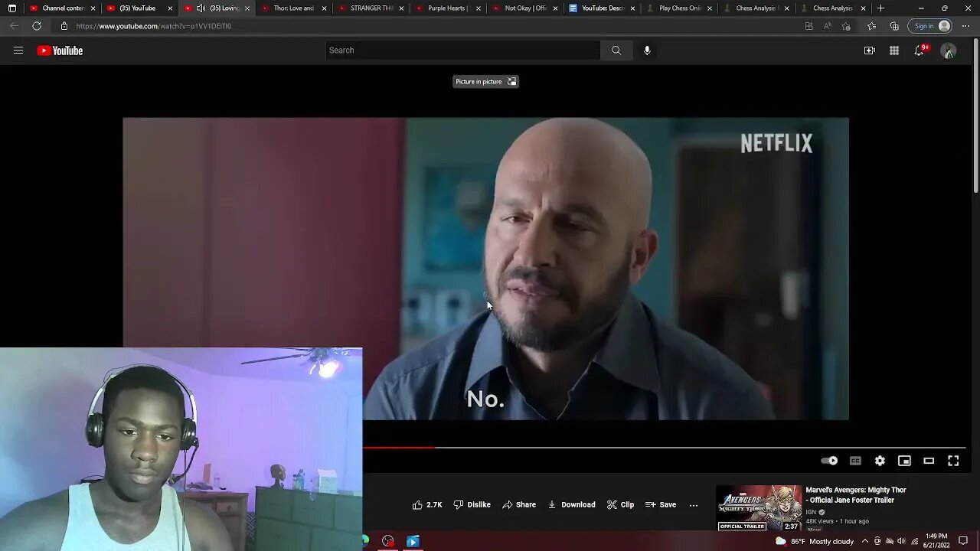Open the YouTube apps grid
This screenshot has width=980, height=551.
pyautogui.click(x=894, y=51)
